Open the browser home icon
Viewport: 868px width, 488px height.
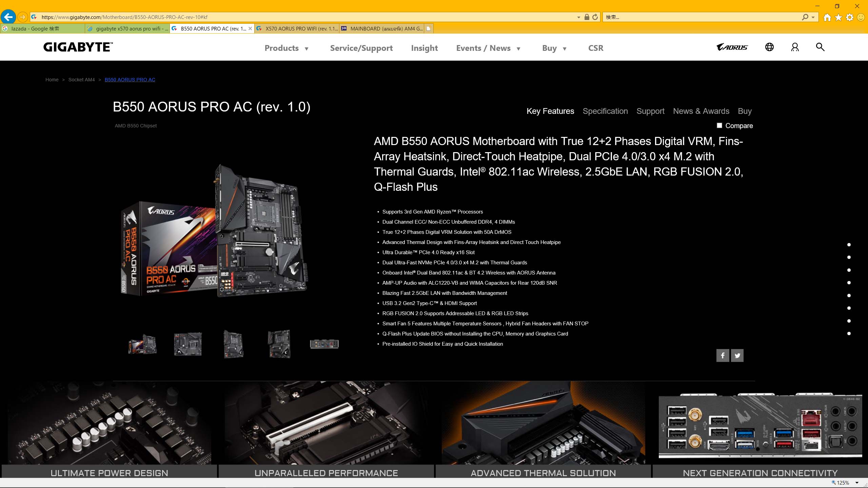click(x=827, y=17)
